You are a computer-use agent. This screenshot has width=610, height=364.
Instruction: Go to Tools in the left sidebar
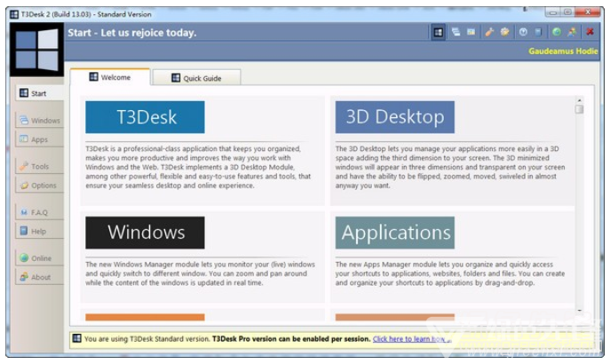point(39,166)
